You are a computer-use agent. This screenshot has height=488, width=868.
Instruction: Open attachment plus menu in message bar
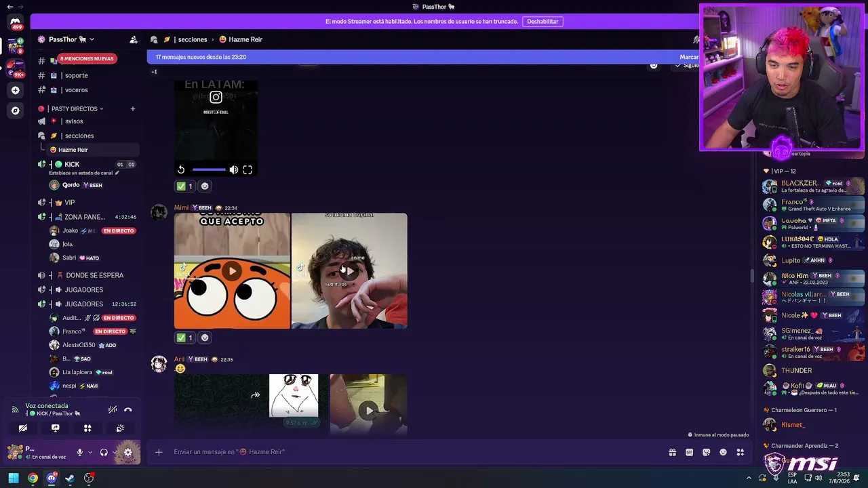point(159,453)
